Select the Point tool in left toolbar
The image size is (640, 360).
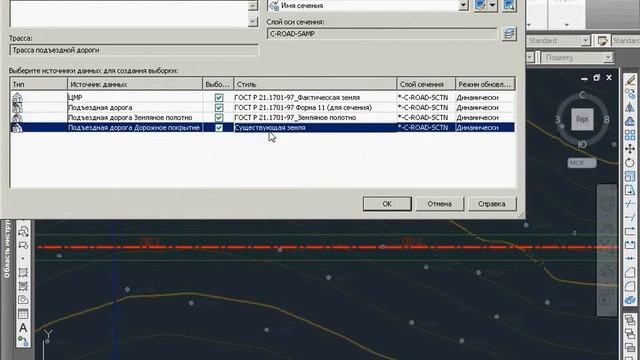coord(23,259)
